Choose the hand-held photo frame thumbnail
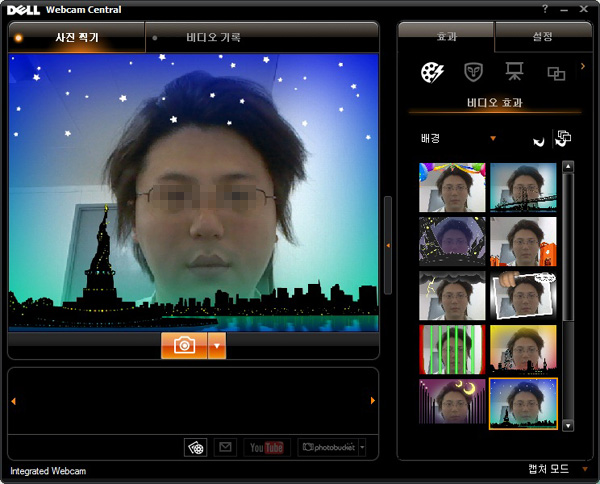The image size is (600, 484). 523,295
